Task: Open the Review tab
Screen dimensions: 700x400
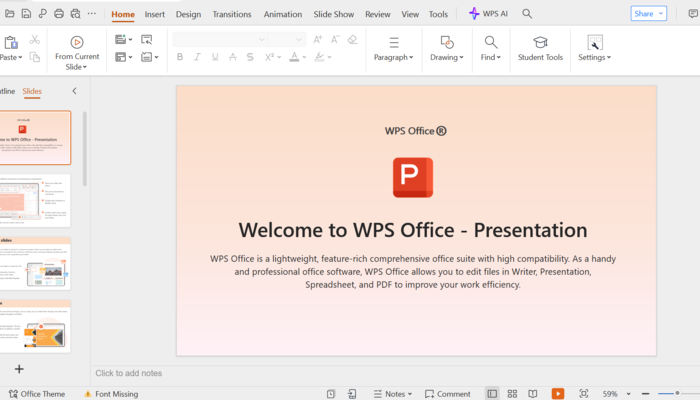Action: click(378, 14)
